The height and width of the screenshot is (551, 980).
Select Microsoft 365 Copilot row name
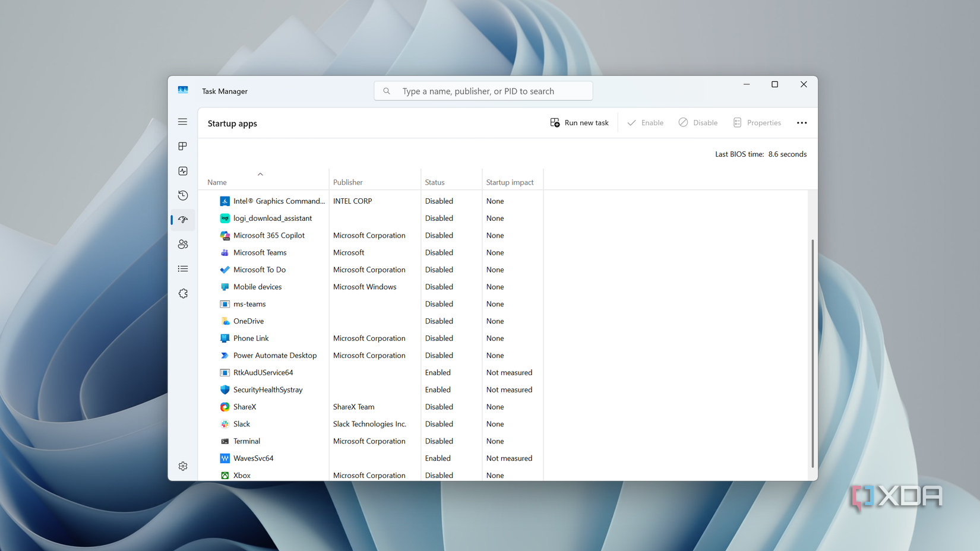tap(269, 236)
